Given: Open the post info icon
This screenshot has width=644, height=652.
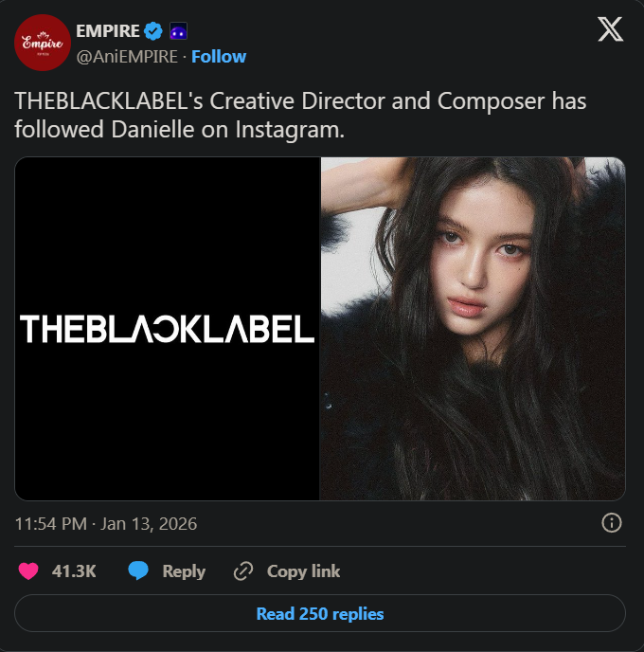Looking at the screenshot, I should pyautogui.click(x=612, y=523).
